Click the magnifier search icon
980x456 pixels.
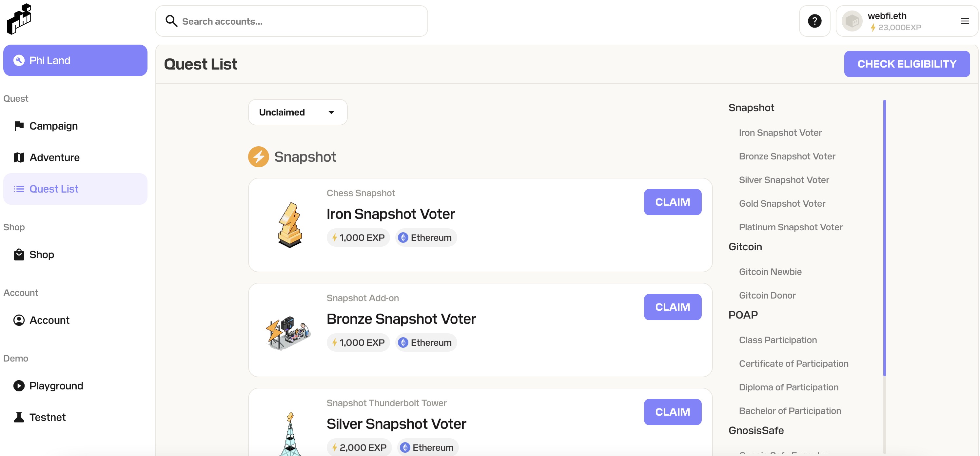[x=171, y=21]
